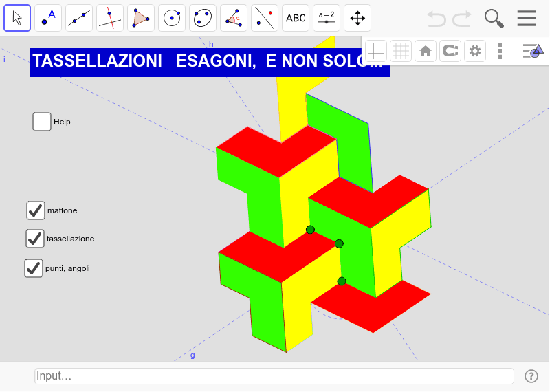Select the Line through two points tool
Image resolution: width=550 pixels, height=392 pixels.
point(79,18)
